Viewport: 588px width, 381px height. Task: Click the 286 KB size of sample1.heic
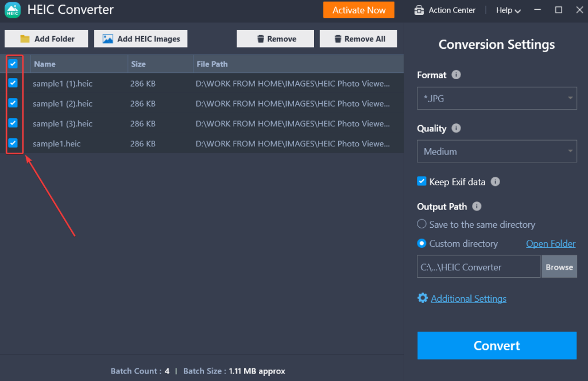[x=143, y=144]
